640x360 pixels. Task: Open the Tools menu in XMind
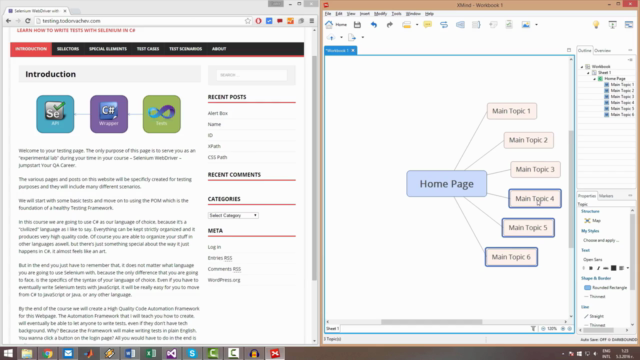(x=396, y=14)
